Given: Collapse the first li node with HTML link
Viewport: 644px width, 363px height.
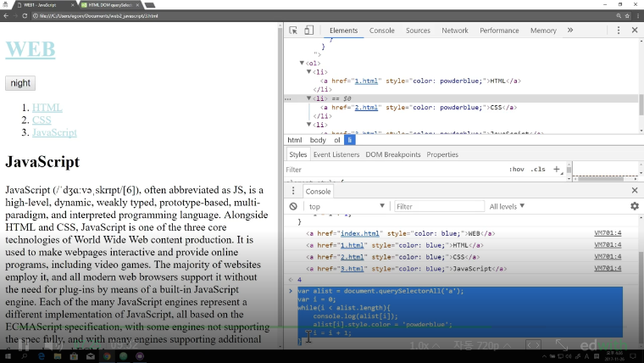Looking at the screenshot, I should point(308,71).
